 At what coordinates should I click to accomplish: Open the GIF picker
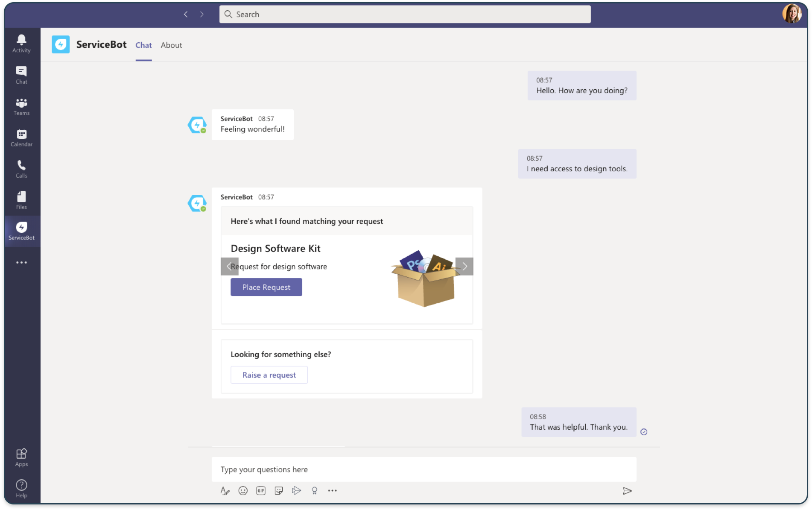(x=261, y=491)
